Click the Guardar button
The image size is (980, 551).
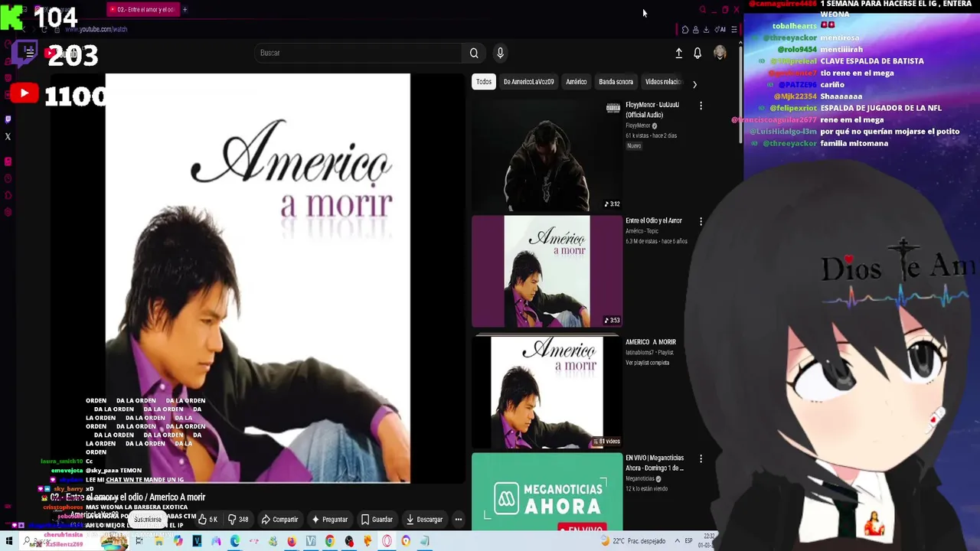pyautogui.click(x=377, y=520)
